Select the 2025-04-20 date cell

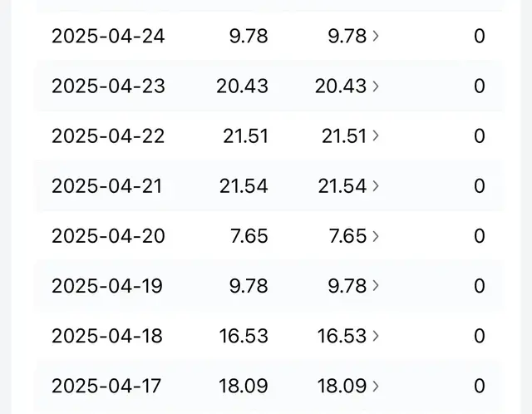(x=108, y=236)
